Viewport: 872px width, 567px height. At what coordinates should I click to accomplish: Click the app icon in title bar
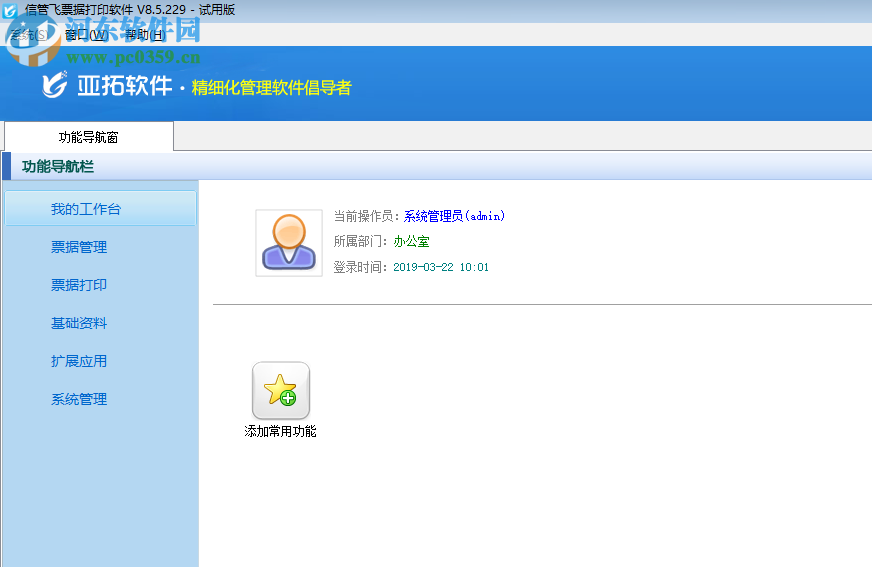tap(9, 10)
